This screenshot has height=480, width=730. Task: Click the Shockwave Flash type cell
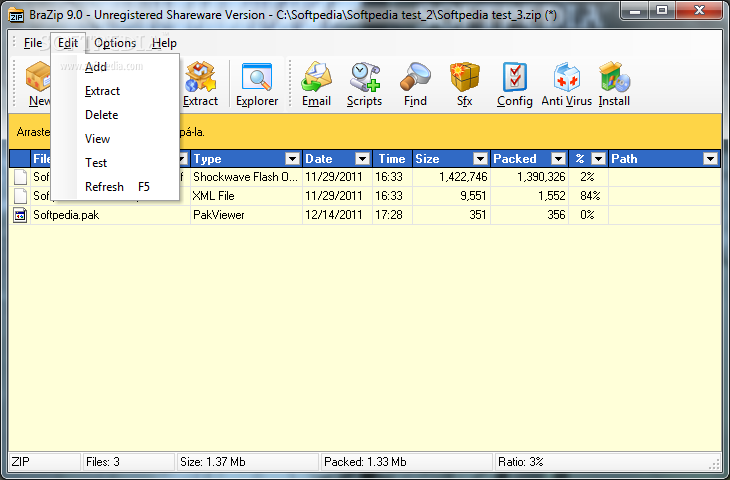coord(245,177)
